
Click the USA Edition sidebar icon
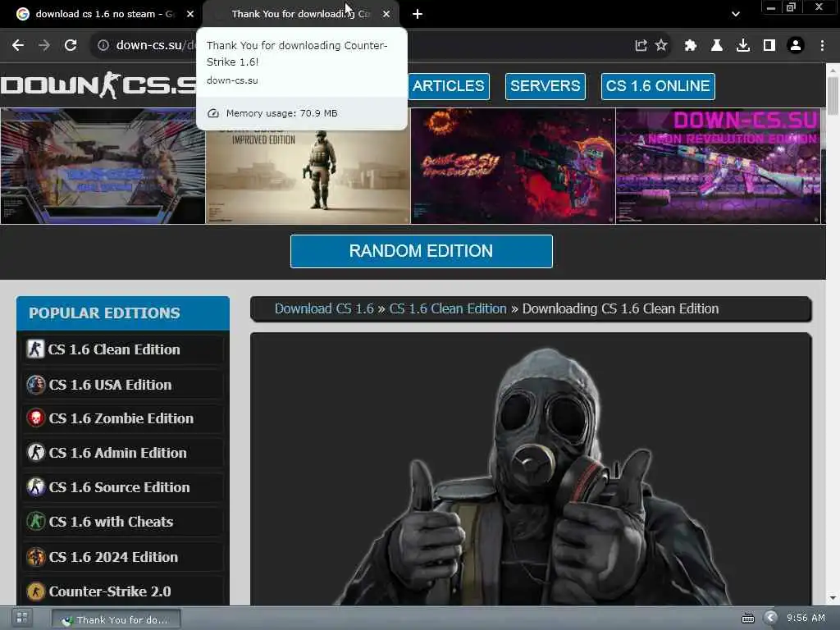coord(36,385)
